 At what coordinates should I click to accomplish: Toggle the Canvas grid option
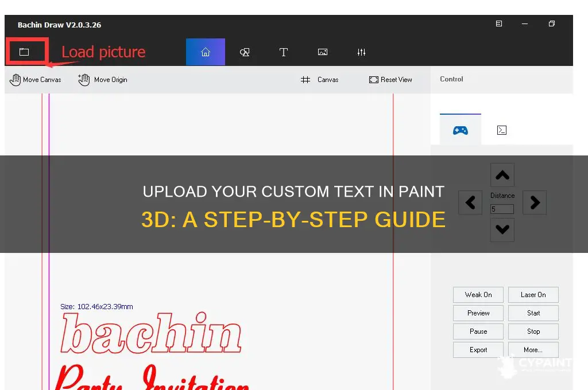(x=319, y=80)
